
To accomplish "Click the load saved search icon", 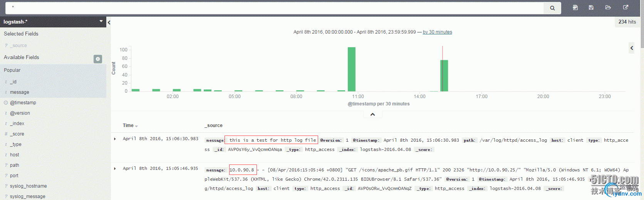I will tap(608, 7).
